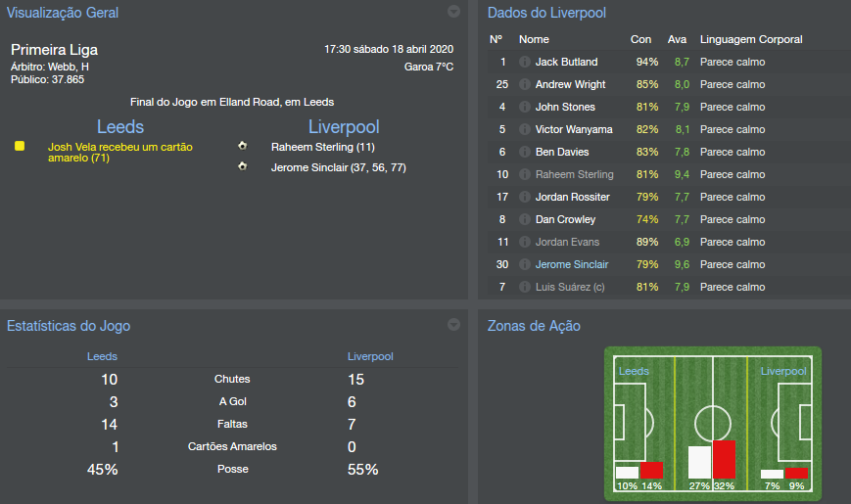Click the middle third's red bar in Zonas de Ação

(724, 459)
